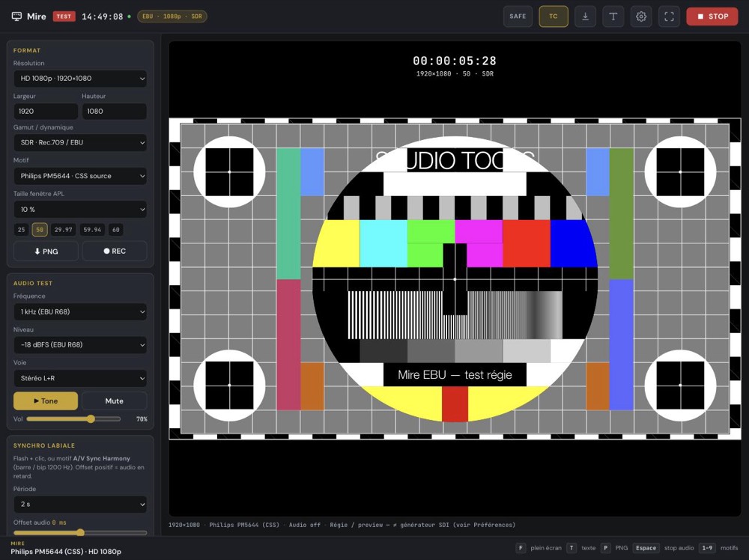Click the Largeur field showing 1920
Screen dimensions: 749x560
pyautogui.click(x=46, y=112)
